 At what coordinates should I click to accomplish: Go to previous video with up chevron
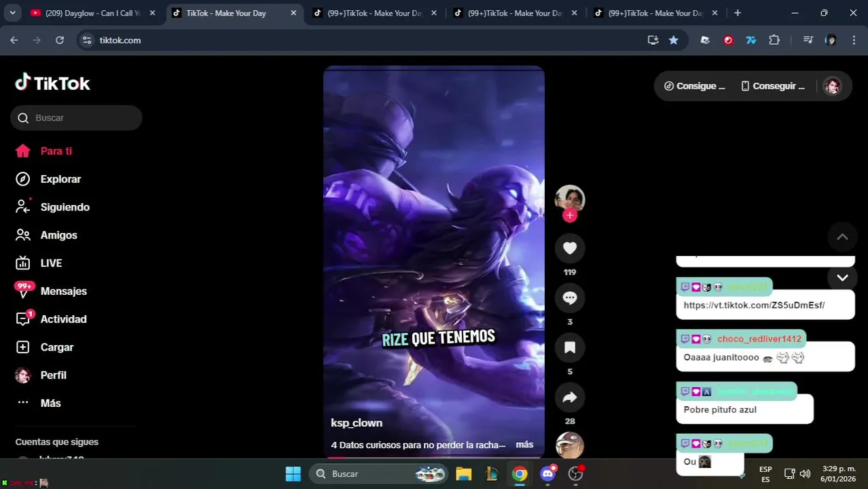(842, 237)
